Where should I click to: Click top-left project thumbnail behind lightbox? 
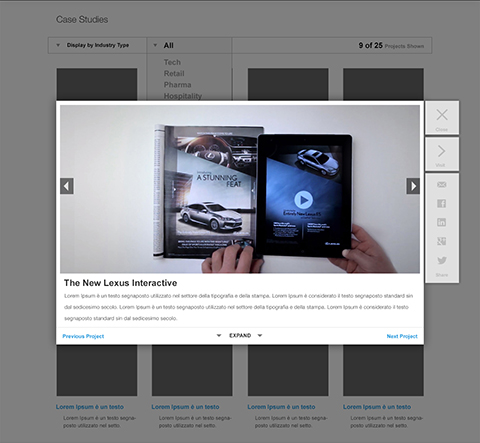(x=97, y=84)
